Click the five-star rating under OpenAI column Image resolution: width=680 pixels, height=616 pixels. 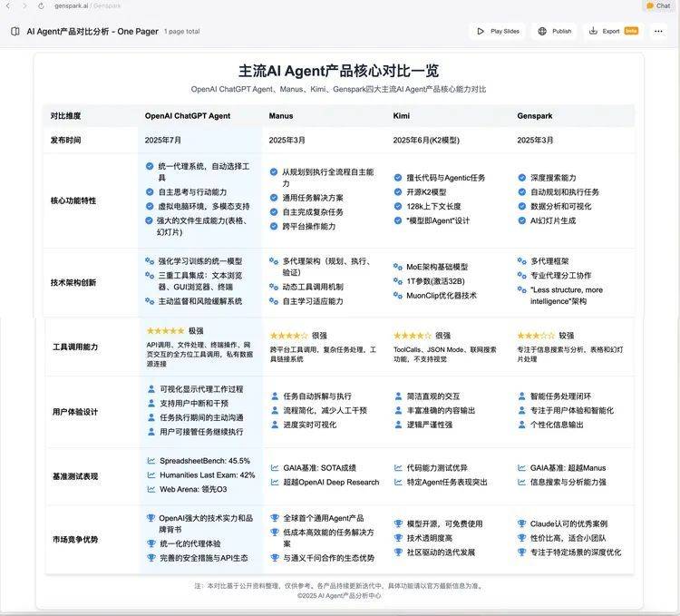[165, 331]
